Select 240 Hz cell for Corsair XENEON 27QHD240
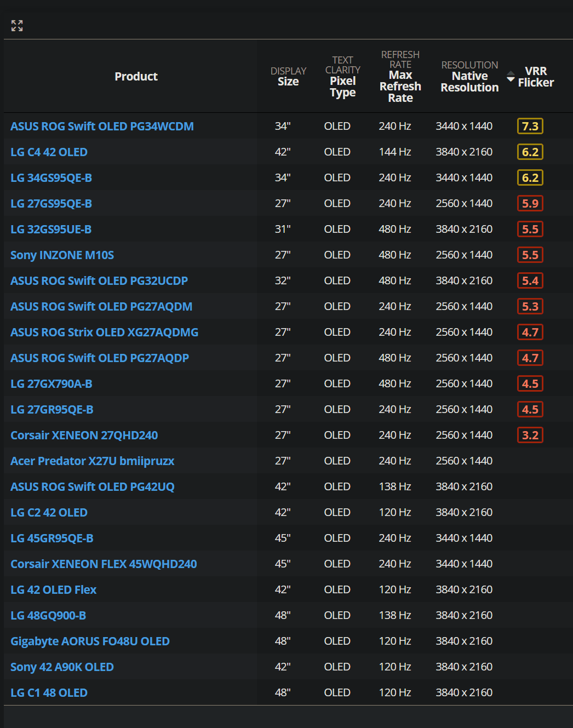Screen dimensions: 573x728 395,435
